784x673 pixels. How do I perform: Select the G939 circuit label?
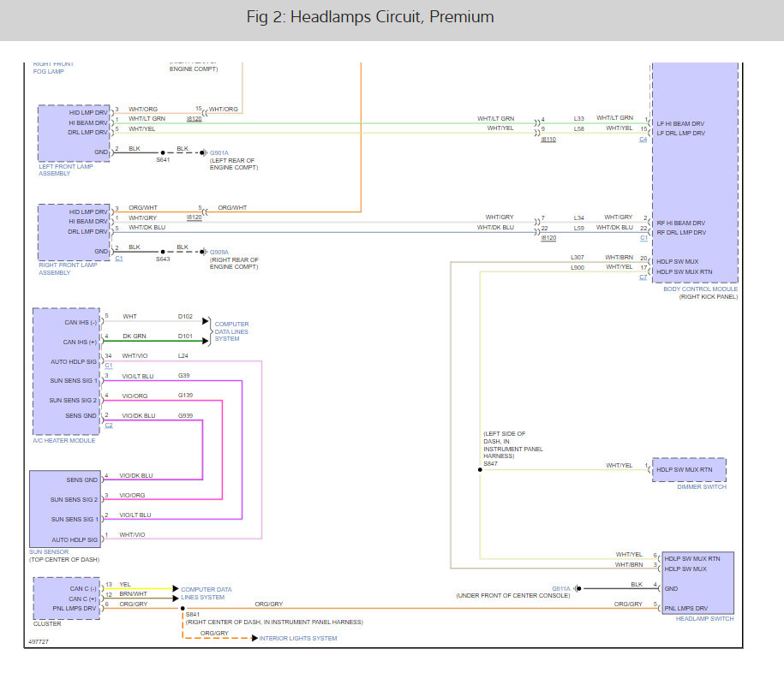[x=185, y=415]
